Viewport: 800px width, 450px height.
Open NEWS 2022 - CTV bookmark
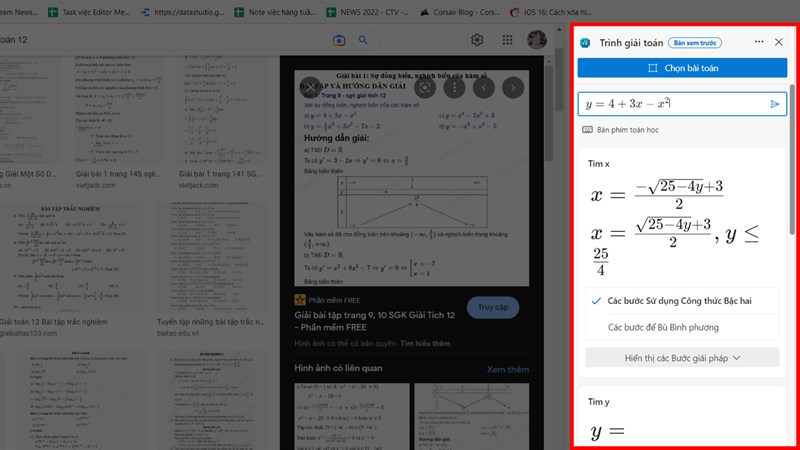click(x=367, y=12)
